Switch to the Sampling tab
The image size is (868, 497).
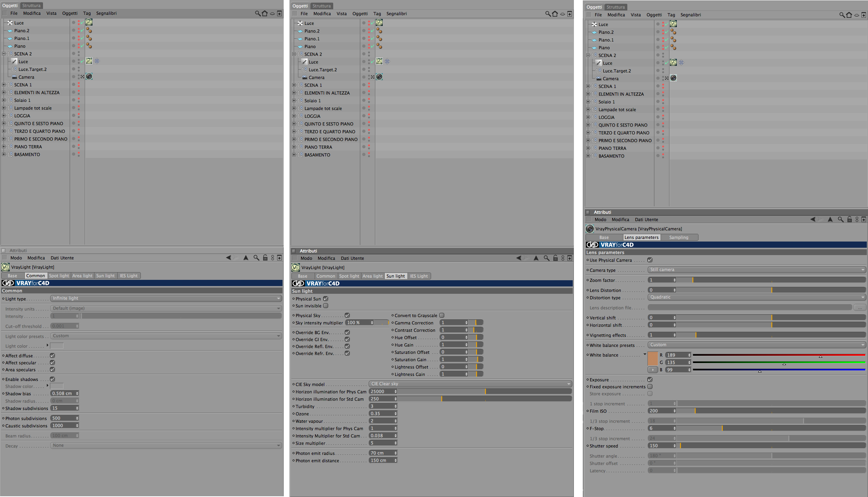coord(679,237)
